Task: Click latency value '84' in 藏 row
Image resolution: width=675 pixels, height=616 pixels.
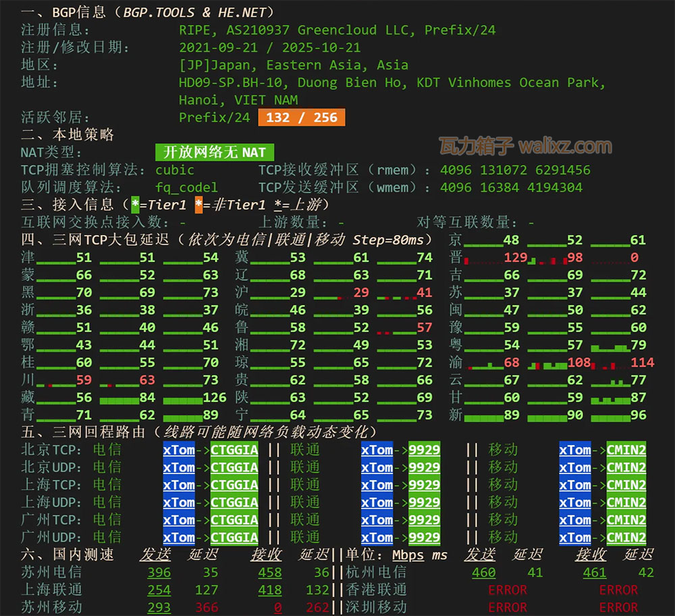Action: click(x=147, y=398)
